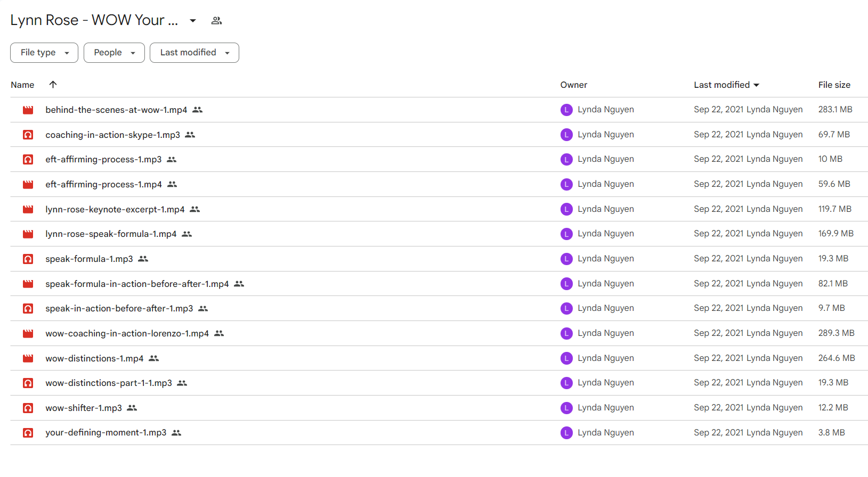Open file wow-coaching-in-action-lorenzo-1.mp4

click(127, 333)
